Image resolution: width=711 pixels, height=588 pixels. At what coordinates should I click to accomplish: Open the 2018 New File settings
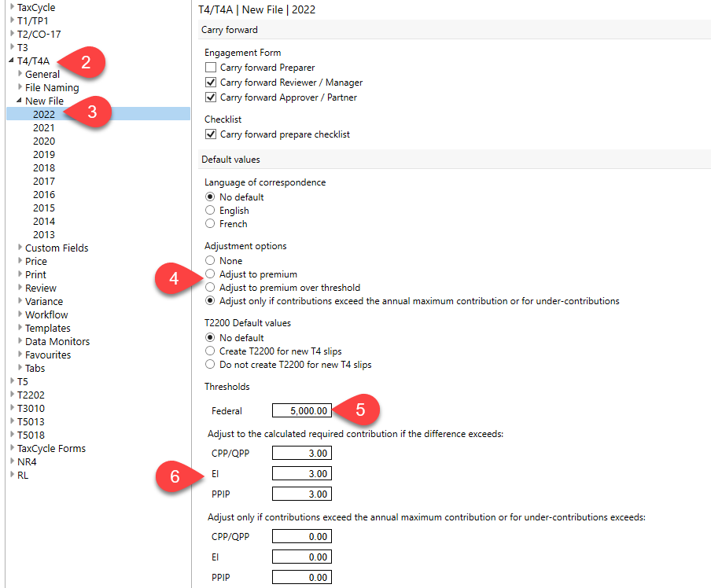pyautogui.click(x=44, y=167)
